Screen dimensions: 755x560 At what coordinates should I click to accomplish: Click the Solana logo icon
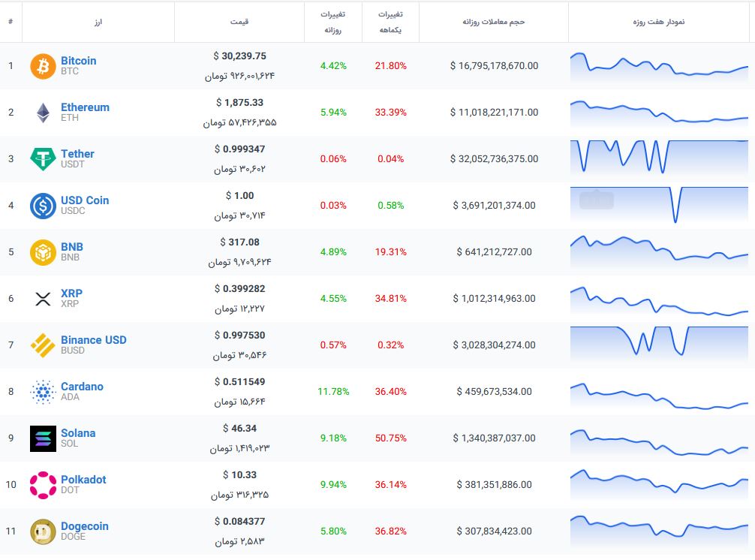point(43,438)
